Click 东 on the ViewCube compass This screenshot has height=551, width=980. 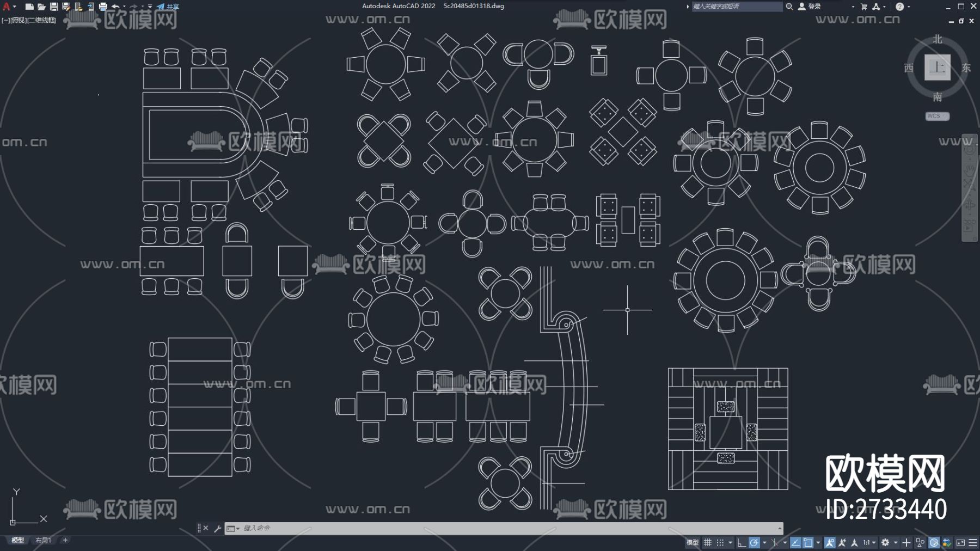(x=966, y=68)
